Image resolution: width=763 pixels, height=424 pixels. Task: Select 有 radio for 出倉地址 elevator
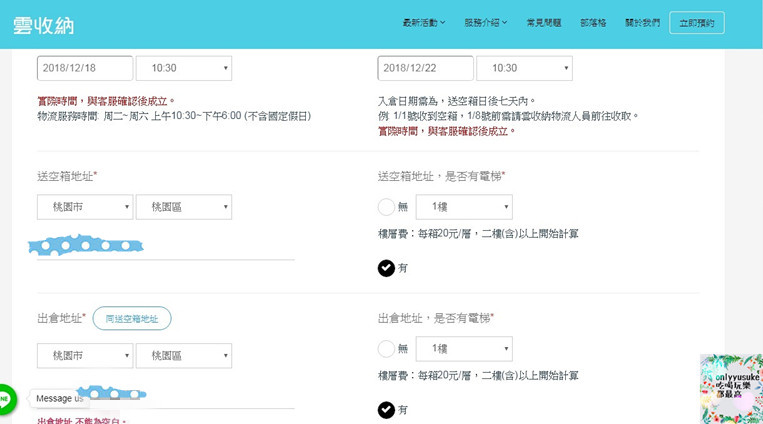click(386, 410)
